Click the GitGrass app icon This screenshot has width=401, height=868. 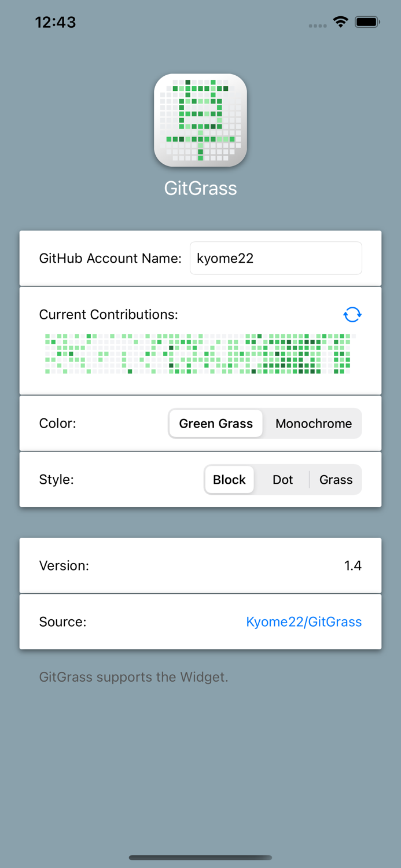click(x=200, y=120)
